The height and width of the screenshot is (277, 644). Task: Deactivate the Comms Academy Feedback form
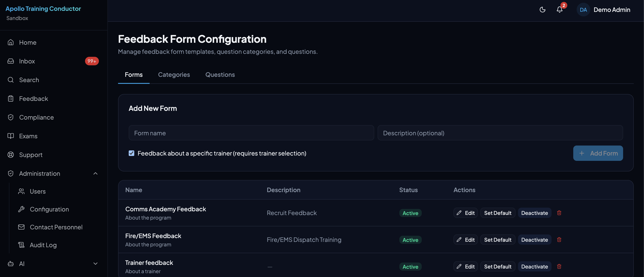click(x=534, y=213)
